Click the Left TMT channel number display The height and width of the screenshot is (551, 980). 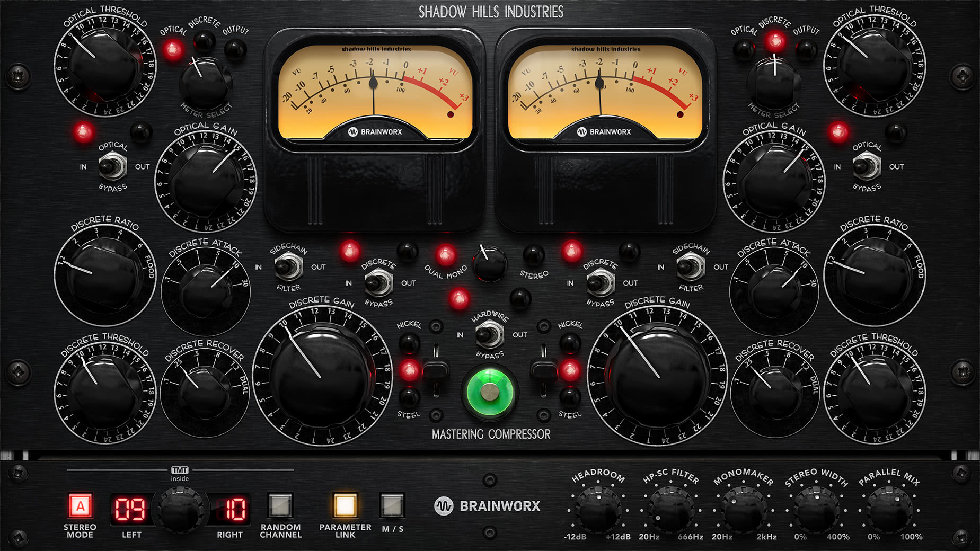(130, 509)
